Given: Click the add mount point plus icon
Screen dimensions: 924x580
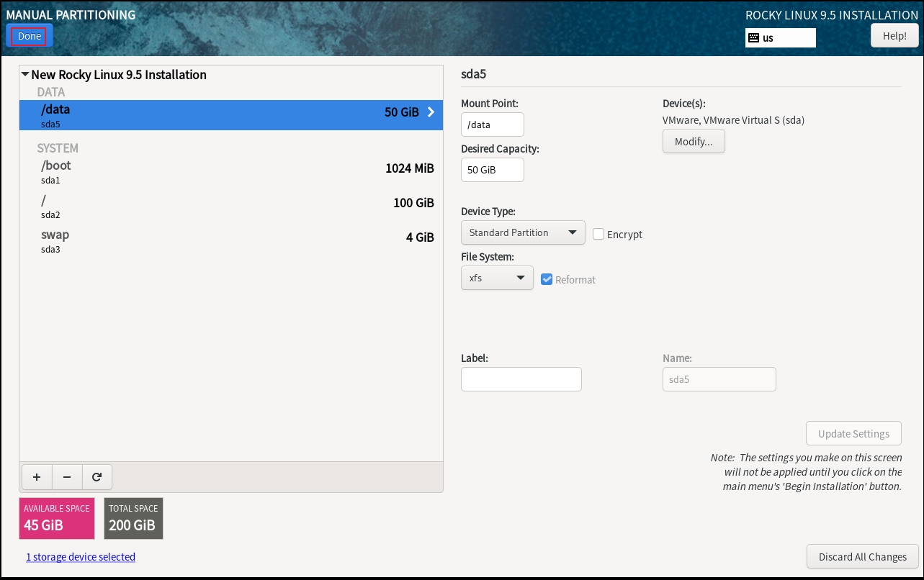Looking at the screenshot, I should [37, 476].
